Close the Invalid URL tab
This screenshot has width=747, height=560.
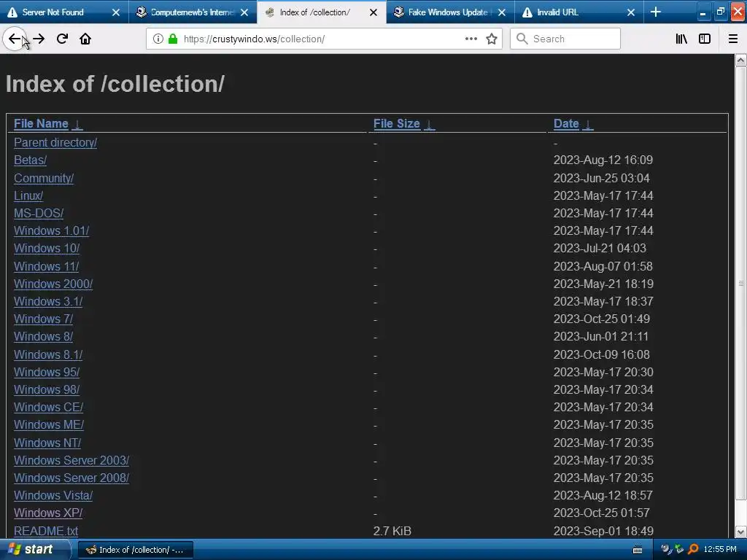631,12
